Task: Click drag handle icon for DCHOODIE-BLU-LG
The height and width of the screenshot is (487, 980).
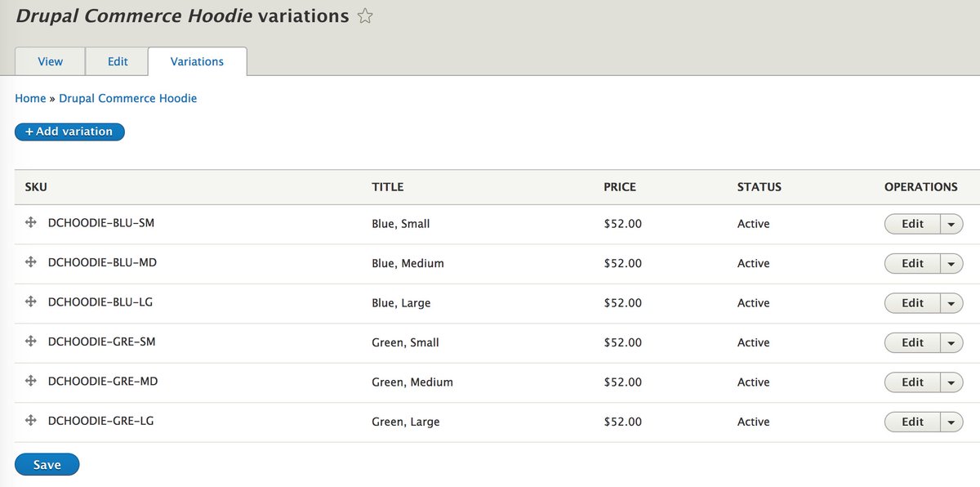Action: click(x=31, y=302)
